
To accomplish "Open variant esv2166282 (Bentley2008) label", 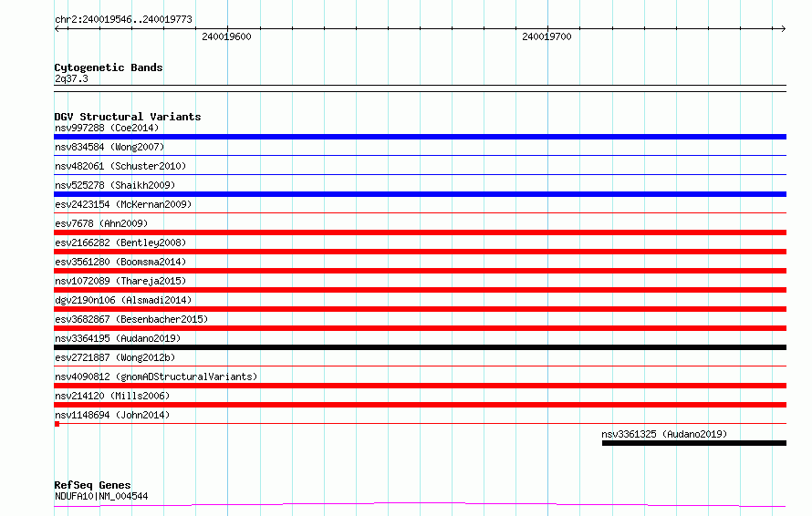I will (x=120, y=243).
